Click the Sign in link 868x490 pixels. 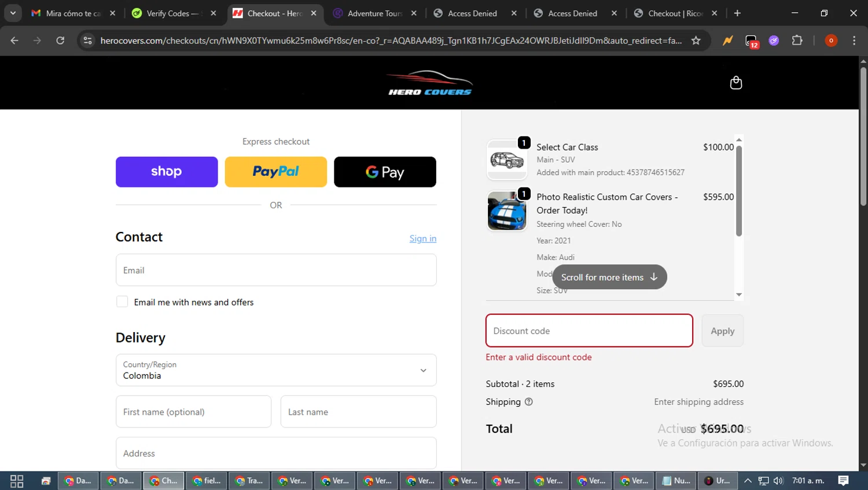tap(423, 238)
